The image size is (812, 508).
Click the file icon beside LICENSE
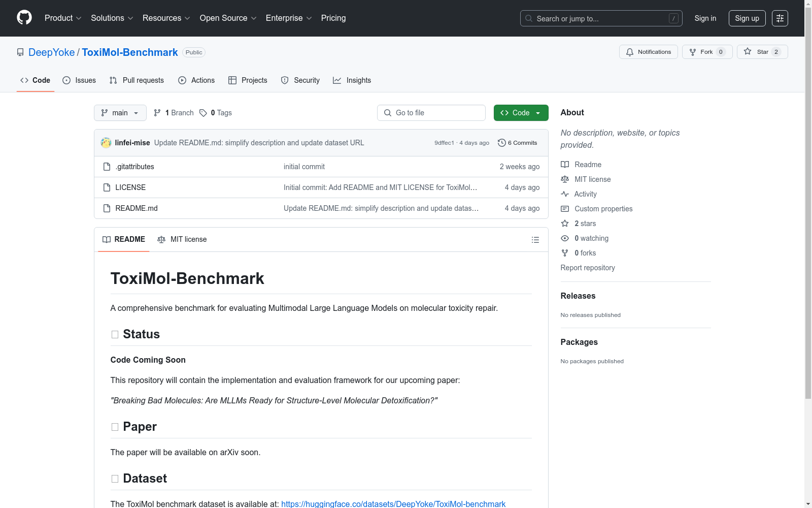point(107,187)
